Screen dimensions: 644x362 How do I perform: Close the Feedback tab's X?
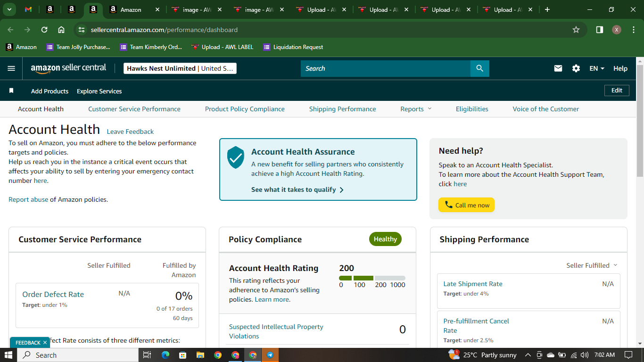pyautogui.click(x=45, y=343)
